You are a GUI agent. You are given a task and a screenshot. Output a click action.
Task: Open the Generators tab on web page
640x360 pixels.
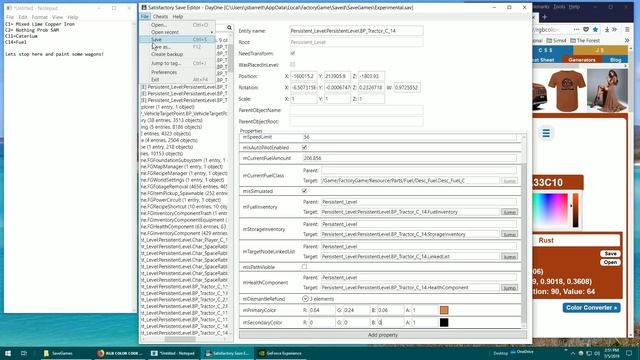point(582,60)
